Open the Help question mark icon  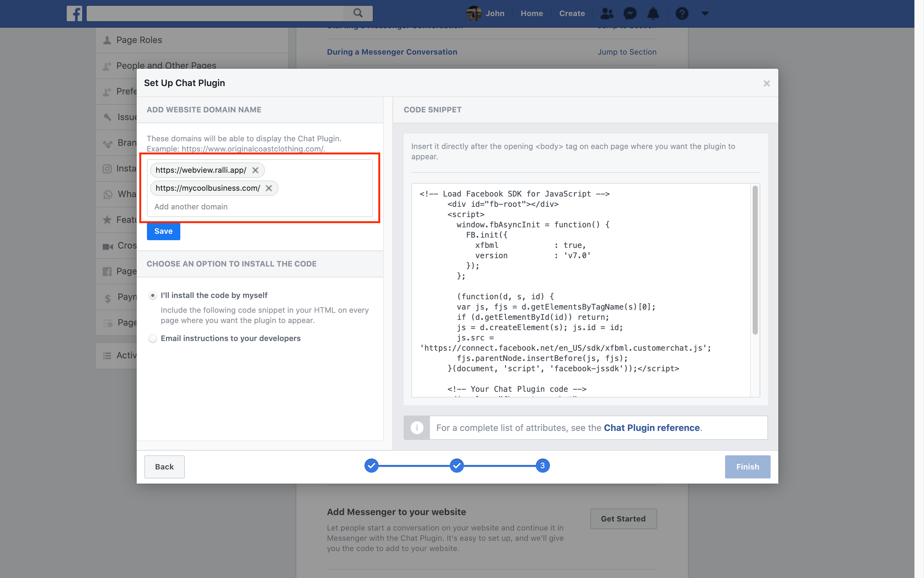tap(682, 13)
